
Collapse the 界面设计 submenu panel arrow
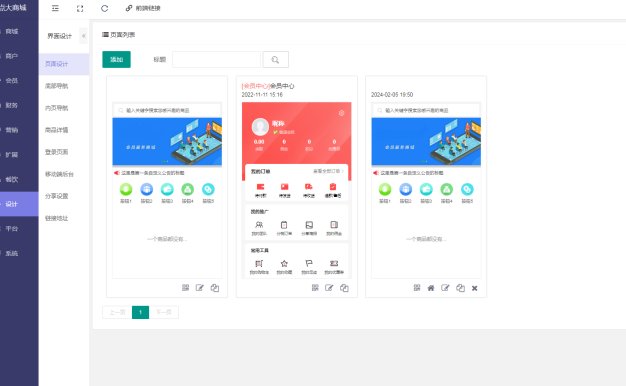tap(83, 36)
